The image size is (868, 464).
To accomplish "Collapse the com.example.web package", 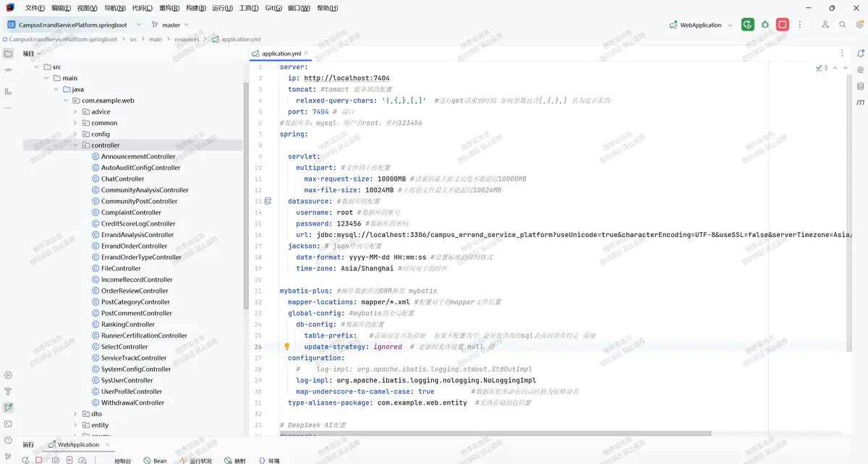I will click(66, 100).
